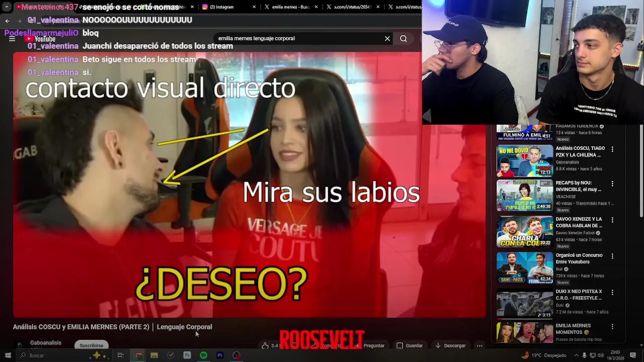Open the DUKI X NEO PISTEA thumbnail
Screen dimensions: 644x362
point(525,304)
